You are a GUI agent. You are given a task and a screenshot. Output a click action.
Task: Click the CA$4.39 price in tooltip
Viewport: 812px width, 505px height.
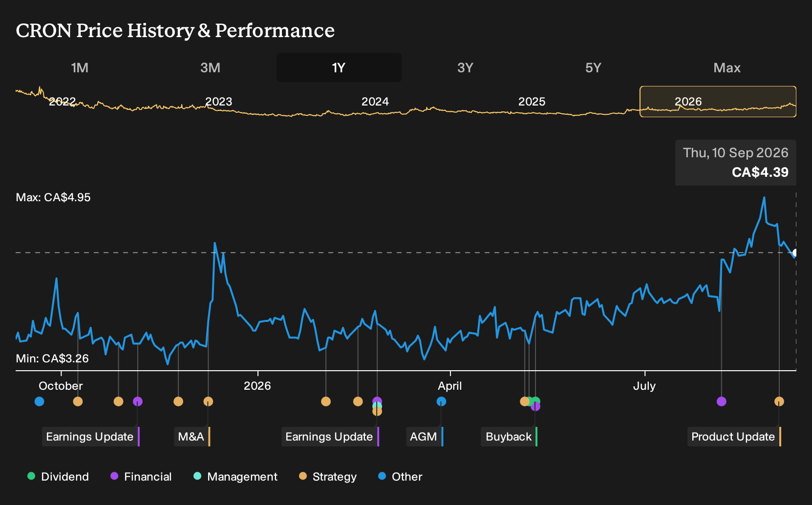[x=760, y=172]
